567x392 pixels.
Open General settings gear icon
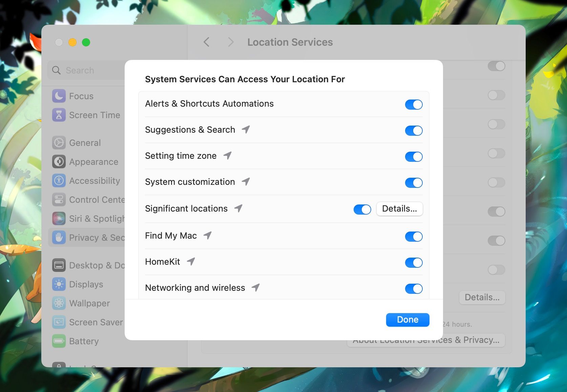click(59, 143)
